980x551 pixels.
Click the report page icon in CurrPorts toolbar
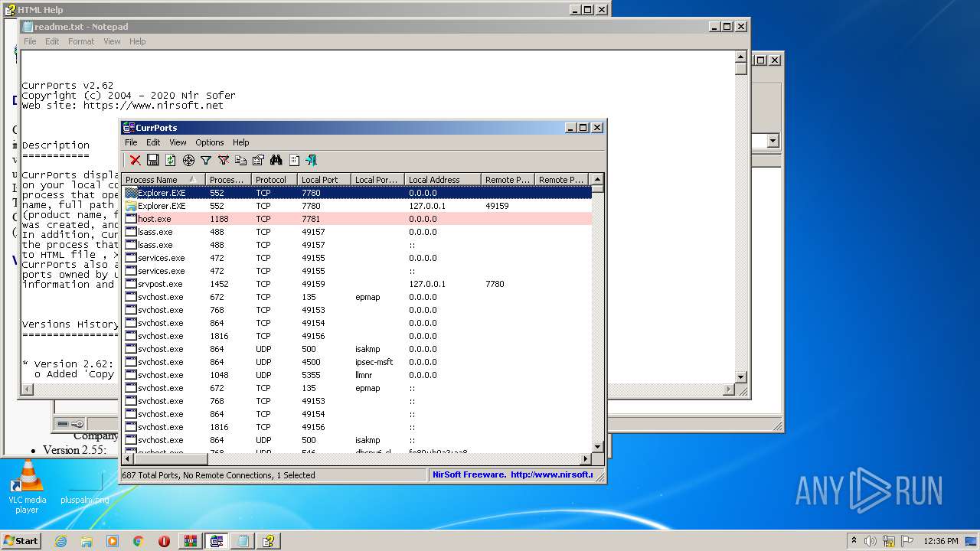coord(294,160)
